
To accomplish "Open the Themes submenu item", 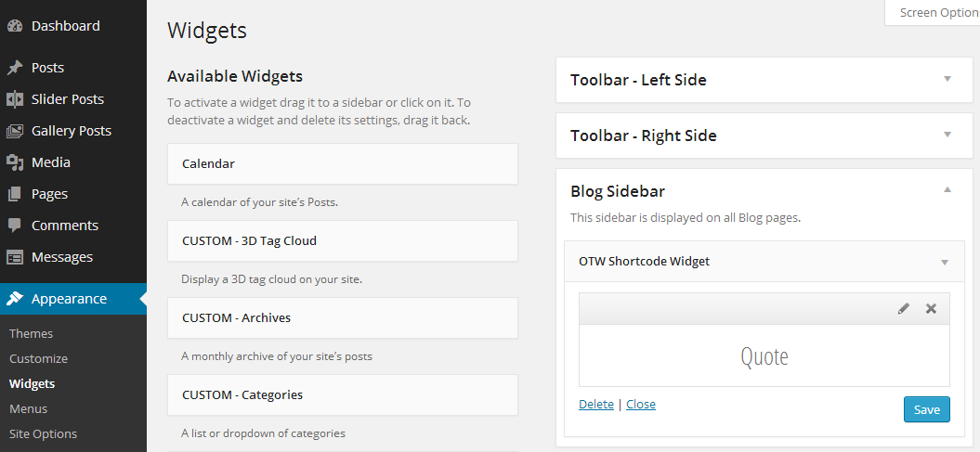I will coord(32,333).
